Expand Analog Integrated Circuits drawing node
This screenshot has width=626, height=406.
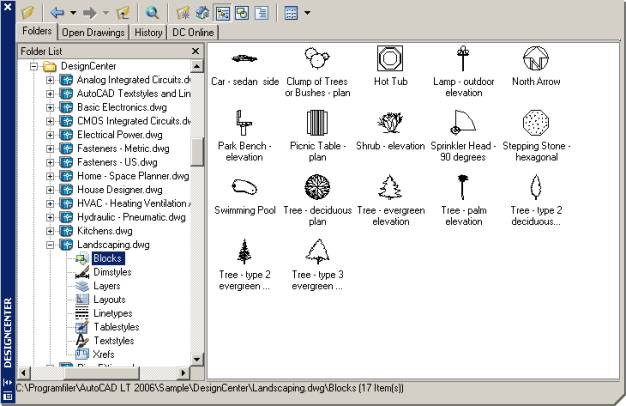pos(50,80)
